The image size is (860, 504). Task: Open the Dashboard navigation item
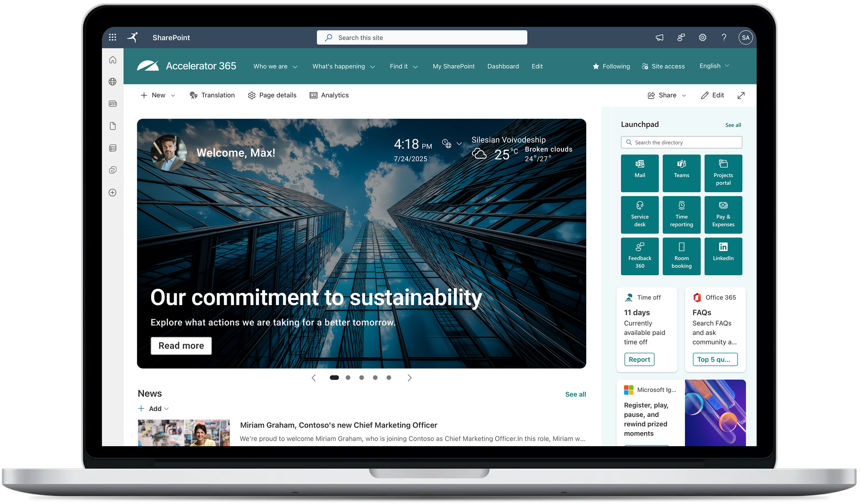(x=503, y=66)
